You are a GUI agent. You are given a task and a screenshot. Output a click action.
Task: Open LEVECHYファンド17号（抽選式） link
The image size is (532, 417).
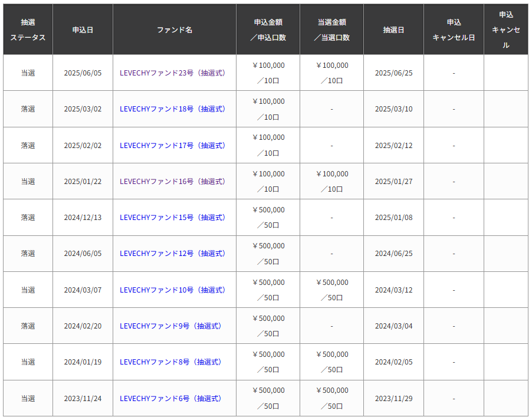(x=173, y=145)
